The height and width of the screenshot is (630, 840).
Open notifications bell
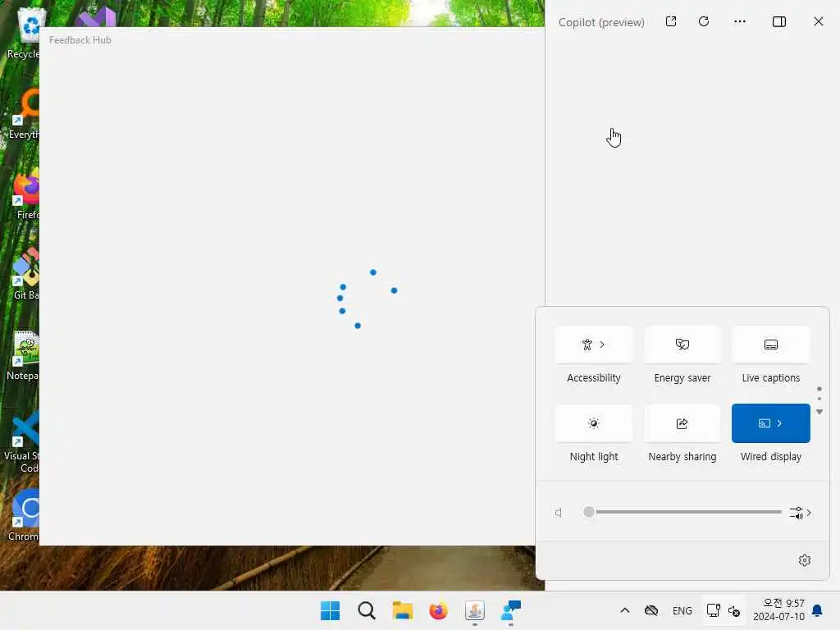point(818,610)
